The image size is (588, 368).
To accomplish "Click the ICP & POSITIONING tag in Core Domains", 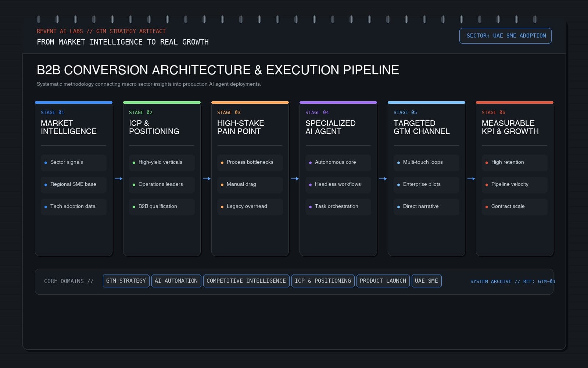I will (x=323, y=281).
